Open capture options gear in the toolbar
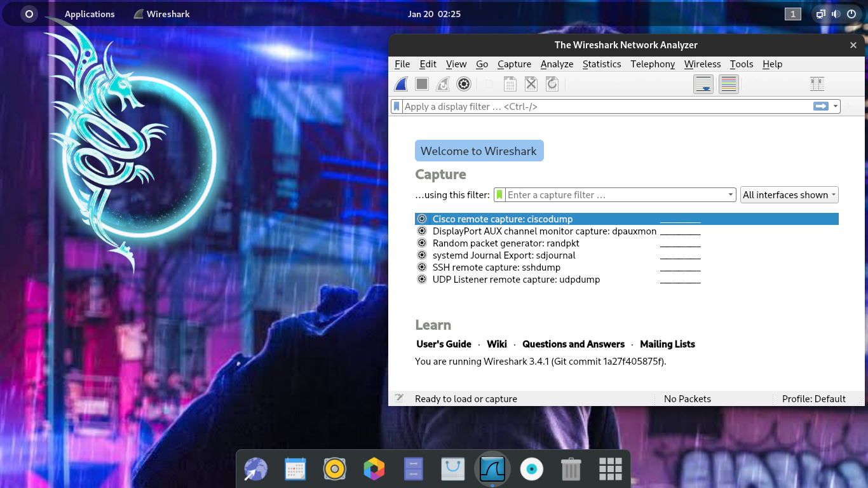The image size is (868, 488). (464, 84)
